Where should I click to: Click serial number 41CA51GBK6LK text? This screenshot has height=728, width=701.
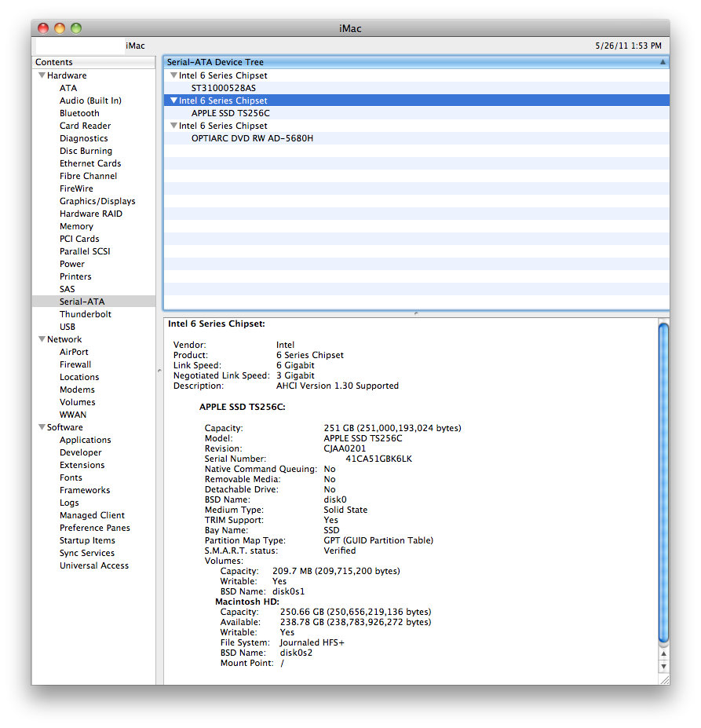pos(379,459)
